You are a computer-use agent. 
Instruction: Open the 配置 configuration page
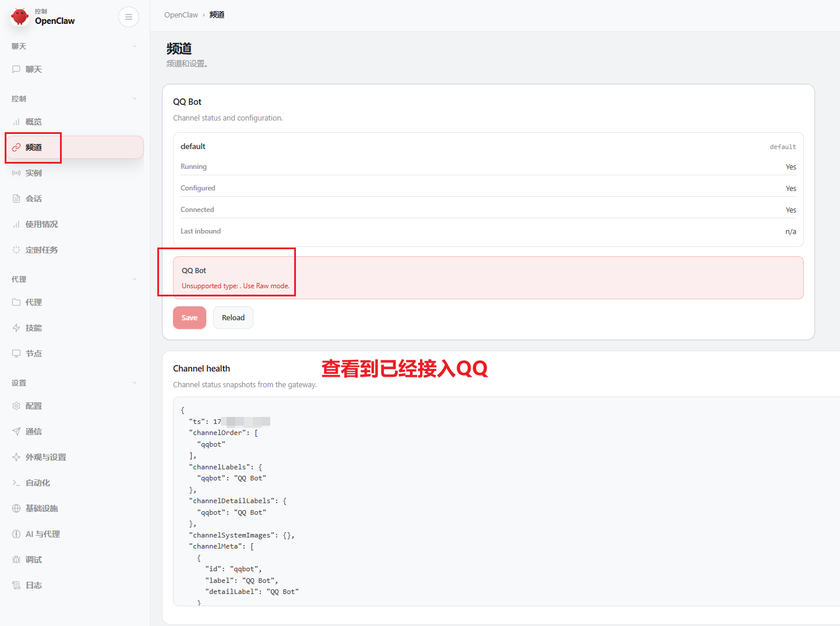pyautogui.click(x=75, y=406)
